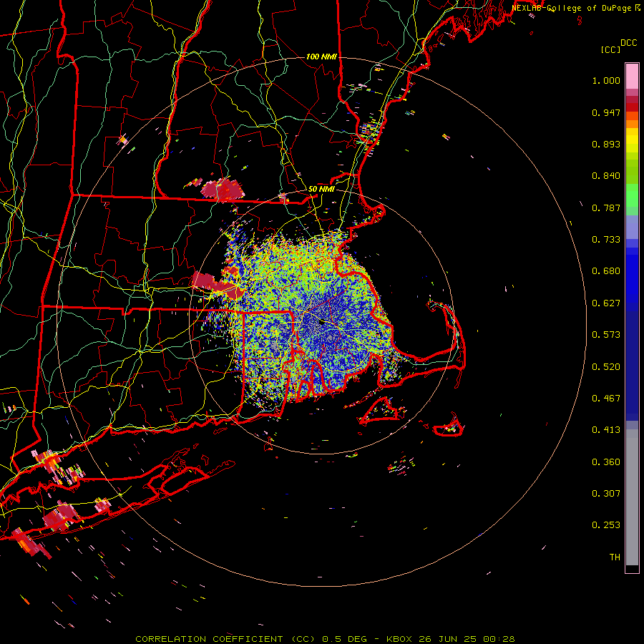644x644 pixels.
Task: Select the 0.520 scale value
Action: point(606,367)
